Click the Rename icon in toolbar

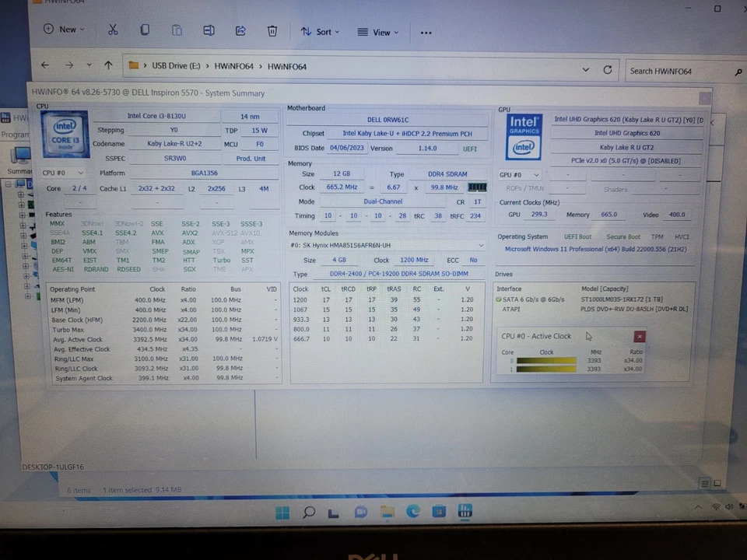pos(209,31)
